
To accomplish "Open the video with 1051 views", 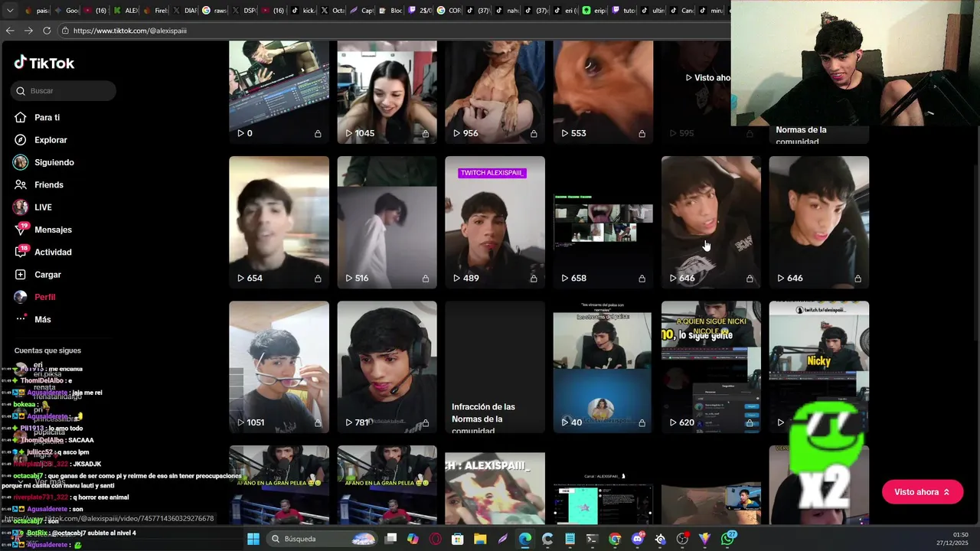I will 279,367.
